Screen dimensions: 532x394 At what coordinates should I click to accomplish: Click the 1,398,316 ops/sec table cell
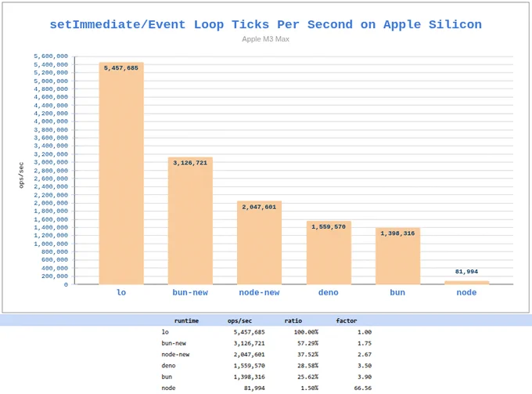tap(249, 377)
